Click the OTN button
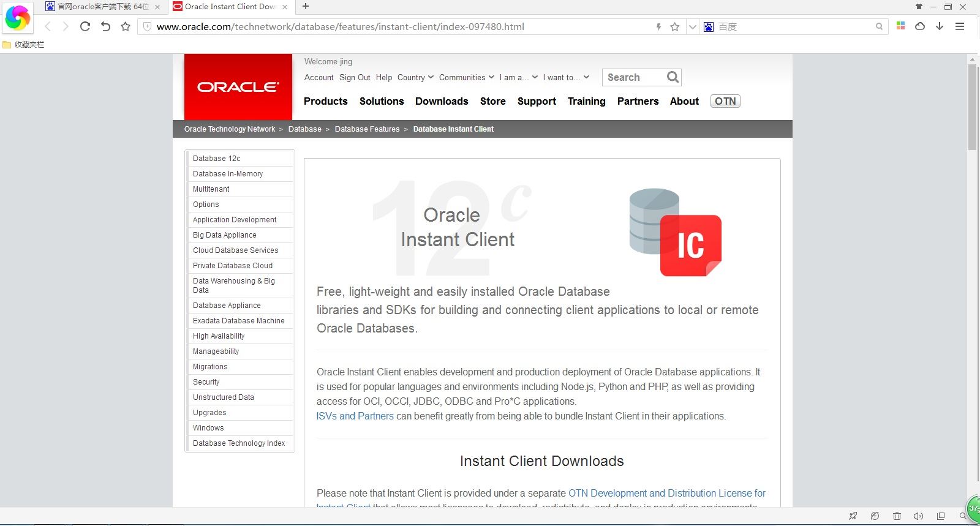Image resolution: width=980 pixels, height=526 pixels. 725,101
